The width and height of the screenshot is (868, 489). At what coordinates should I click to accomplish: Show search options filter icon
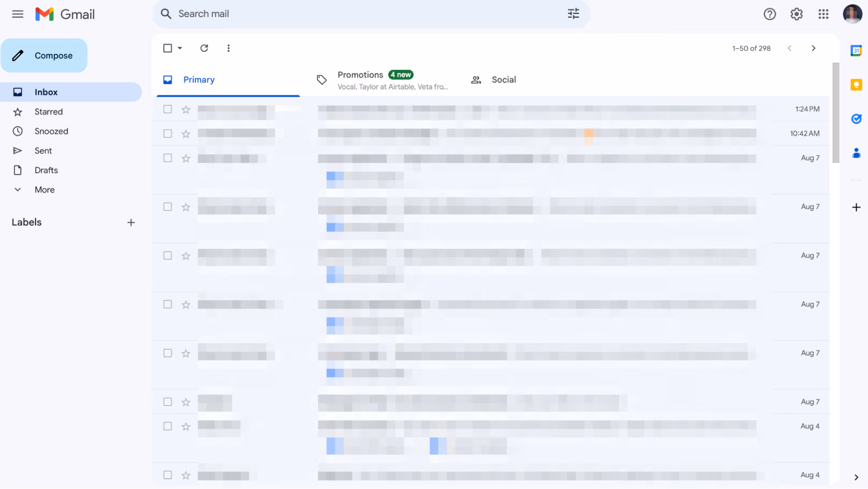click(573, 14)
